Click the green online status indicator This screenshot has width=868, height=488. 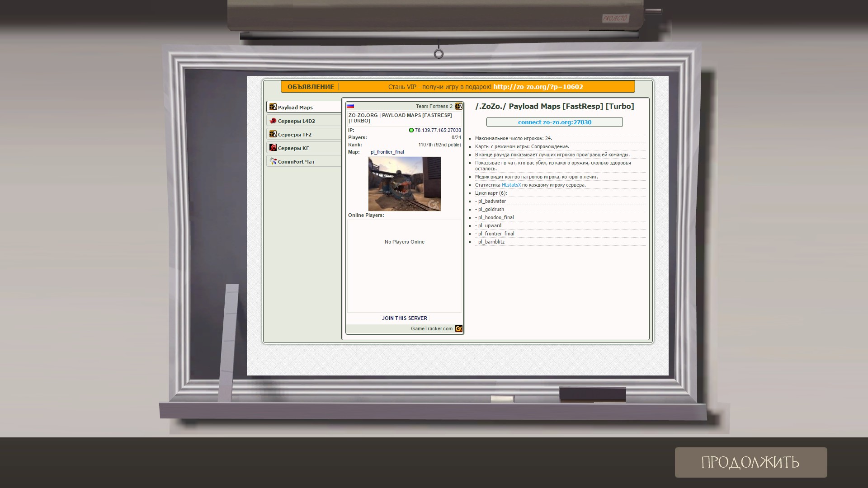pos(411,130)
